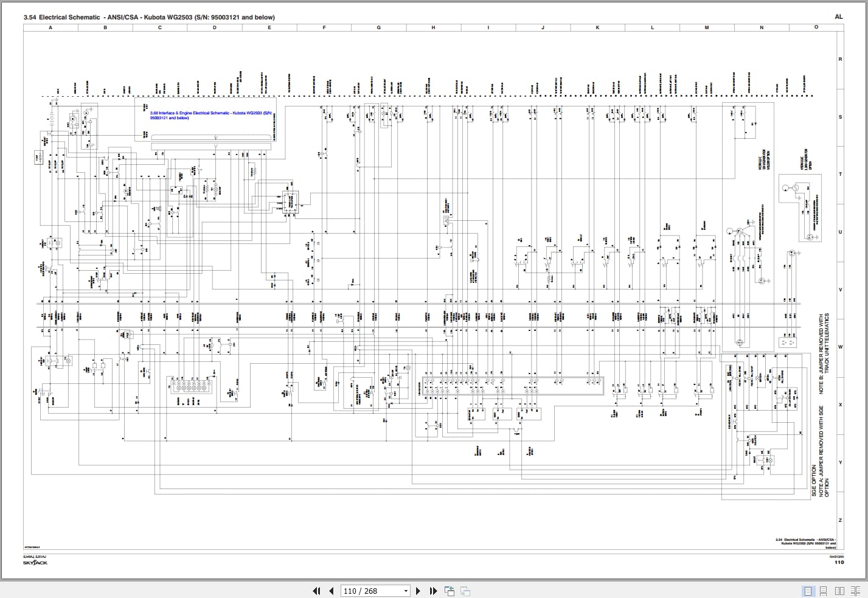Select continuous facing pages view

pyautogui.click(x=856, y=591)
